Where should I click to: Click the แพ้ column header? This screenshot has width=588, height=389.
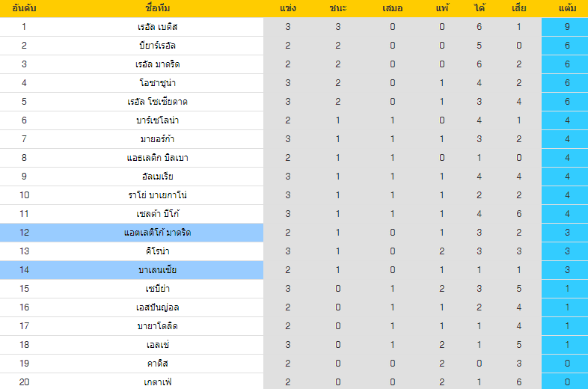click(442, 8)
